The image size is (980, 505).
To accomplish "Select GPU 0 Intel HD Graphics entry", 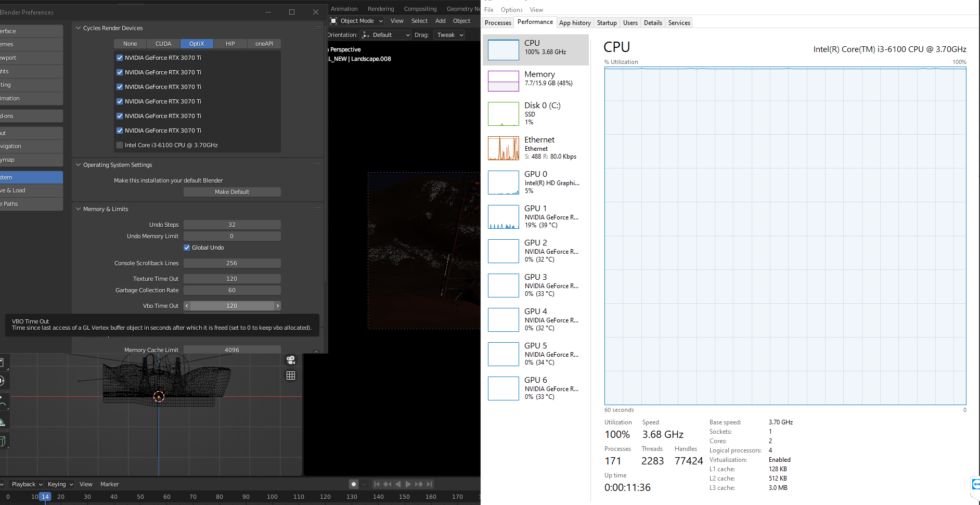I will point(536,183).
